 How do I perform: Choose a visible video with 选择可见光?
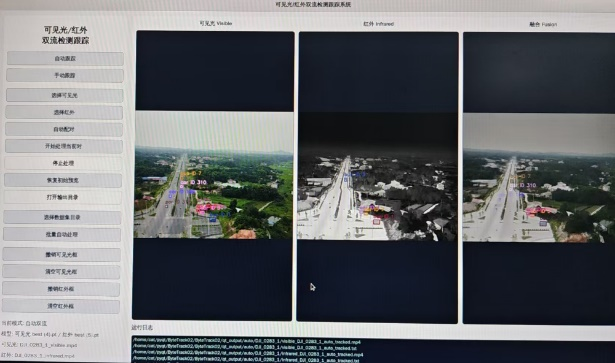click(x=64, y=95)
